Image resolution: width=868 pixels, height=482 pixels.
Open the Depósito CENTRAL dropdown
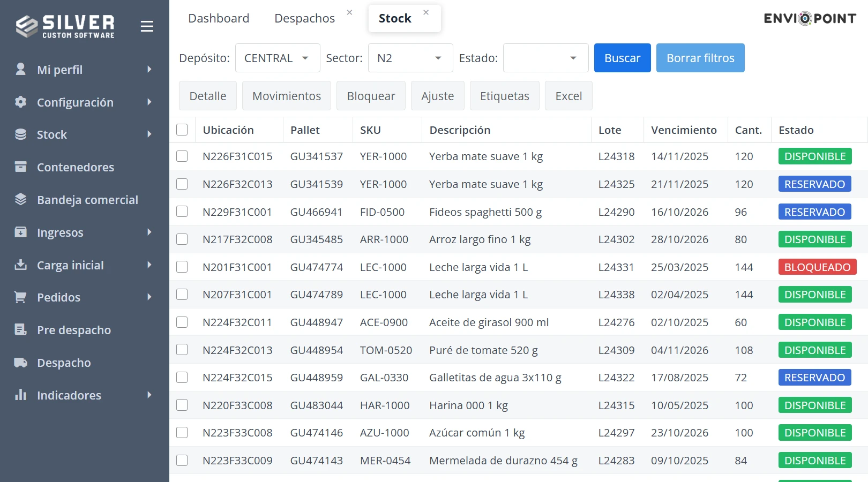click(278, 58)
